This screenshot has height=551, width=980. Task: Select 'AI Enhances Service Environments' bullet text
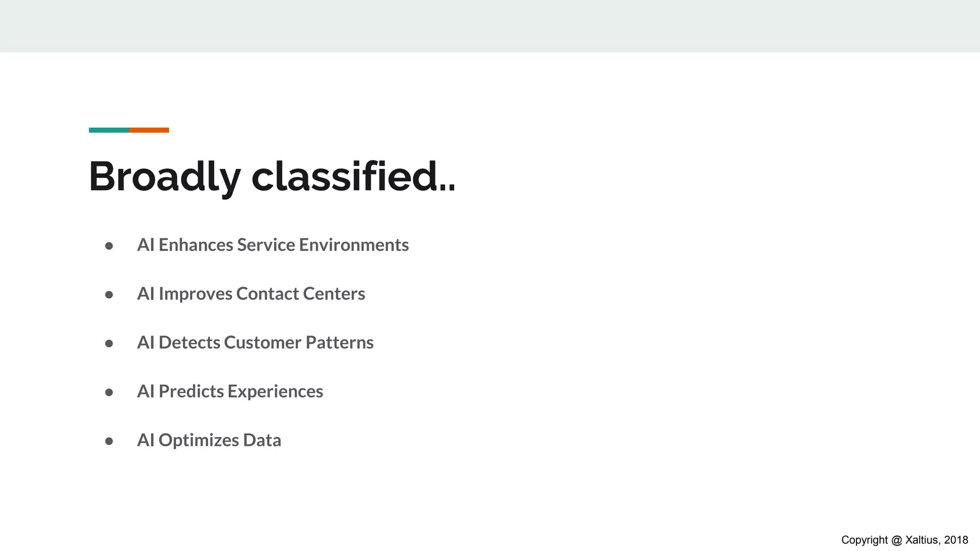point(273,245)
